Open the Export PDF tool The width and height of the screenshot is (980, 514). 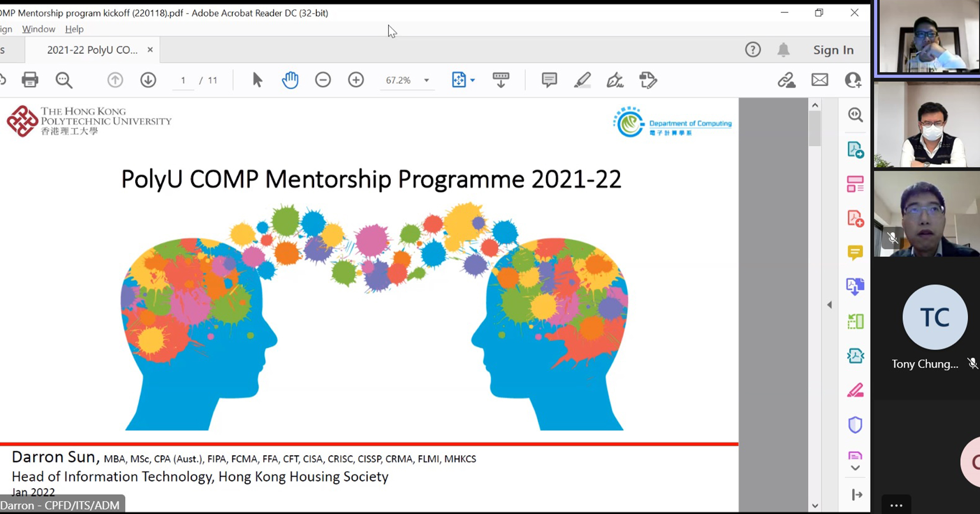click(856, 150)
